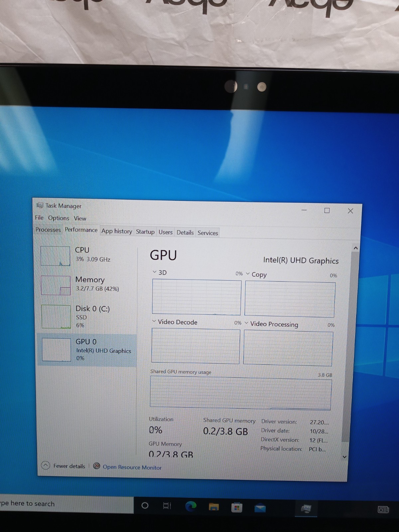Select the Performance tab
This screenshot has height=532, width=399.
coord(81,230)
